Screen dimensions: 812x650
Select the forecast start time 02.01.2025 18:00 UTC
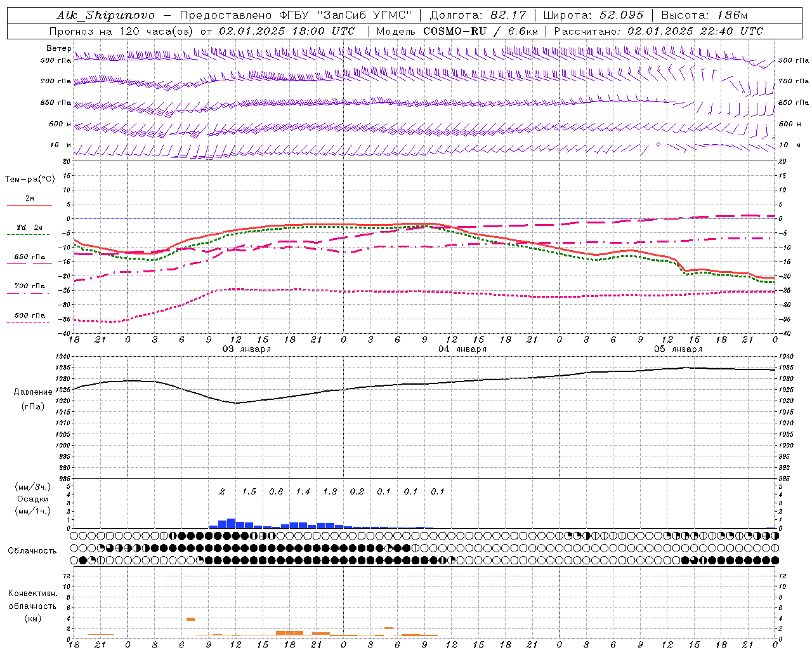point(287,31)
